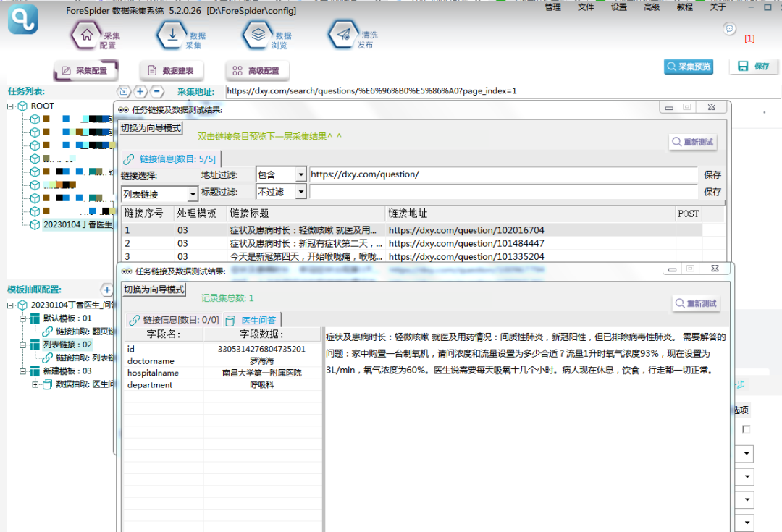Image resolution: width=782 pixels, height=532 pixels.
Task: Click the 默认模板 : 01 table icon
Action: pyautogui.click(x=35, y=318)
